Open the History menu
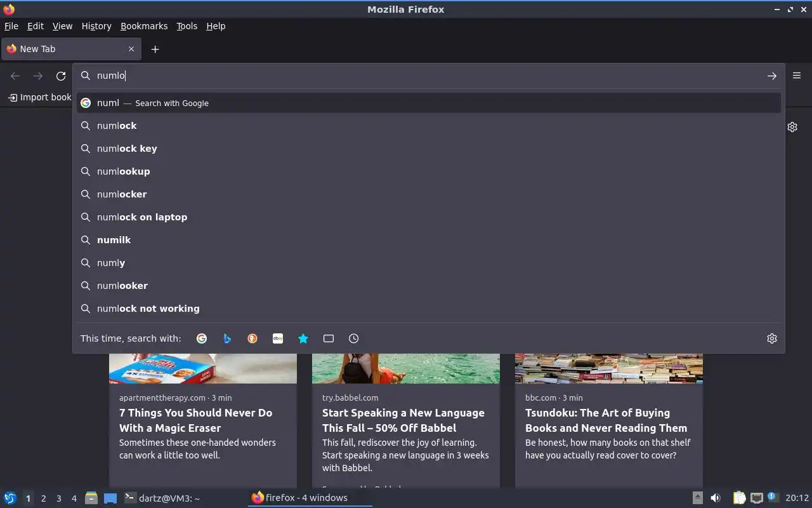 tap(96, 26)
